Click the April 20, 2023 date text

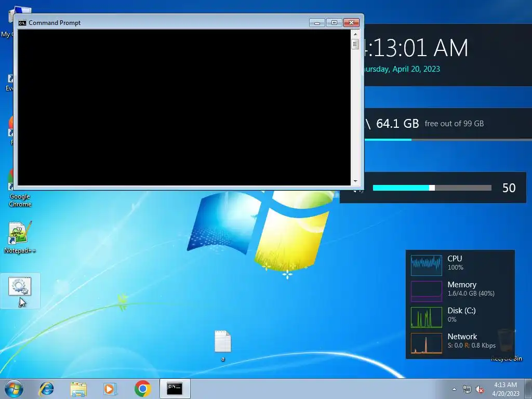click(x=416, y=69)
